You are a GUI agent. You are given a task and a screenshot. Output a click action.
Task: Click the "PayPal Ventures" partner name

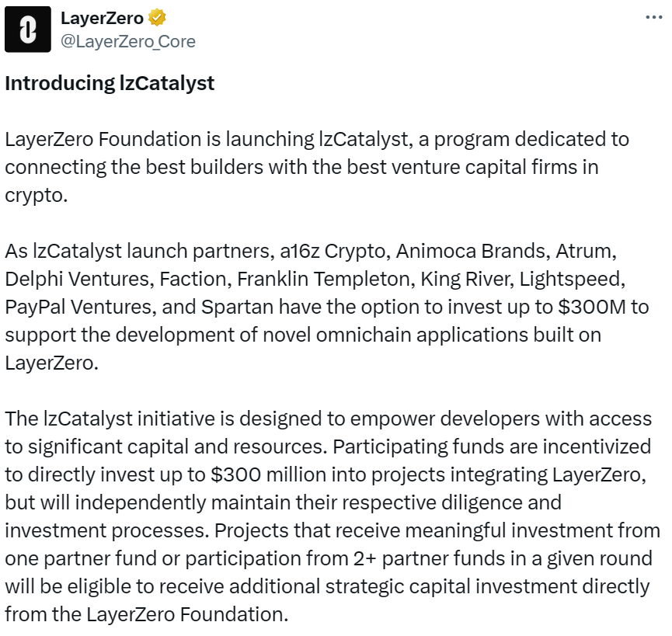point(73,306)
